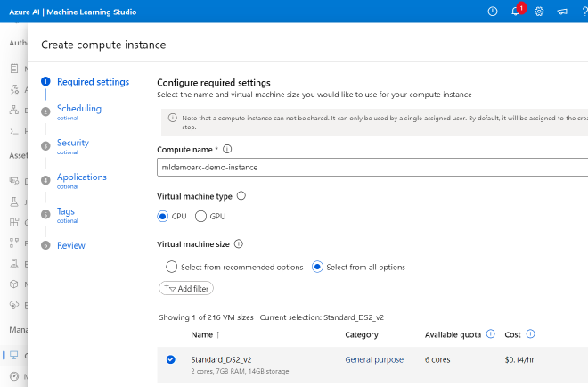The image size is (588, 387).
Task: Click the automated ML icon in sidebar
Action: pyautogui.click(x=14, y=89)
